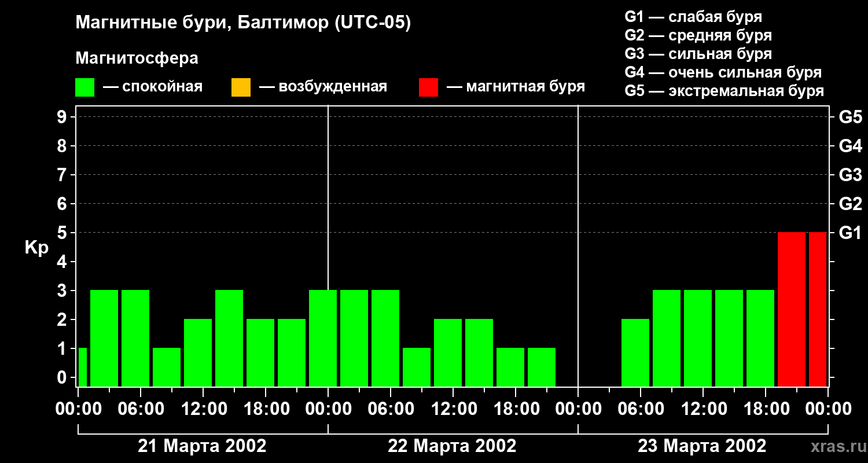Click the last green Kp 1 bar on 22 Марта

click(542, 367)
